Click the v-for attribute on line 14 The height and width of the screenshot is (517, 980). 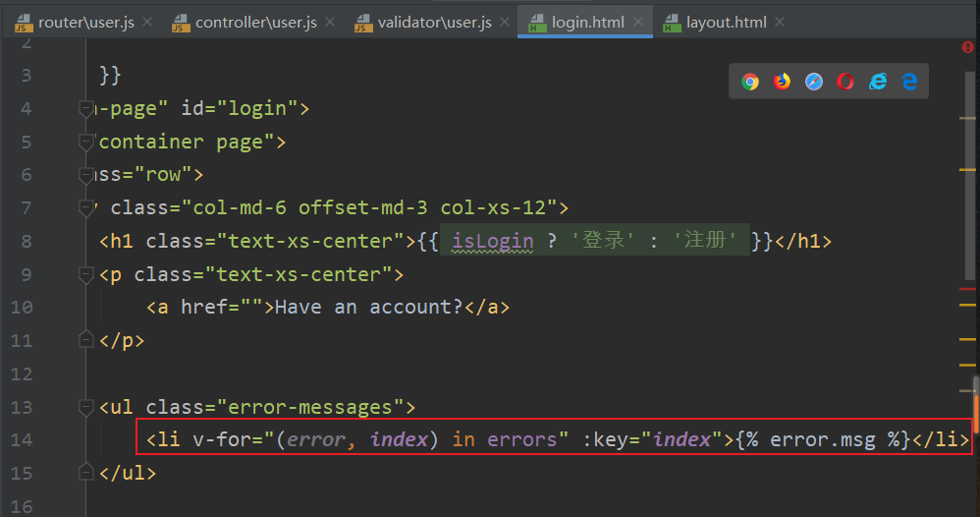point(228,439)
